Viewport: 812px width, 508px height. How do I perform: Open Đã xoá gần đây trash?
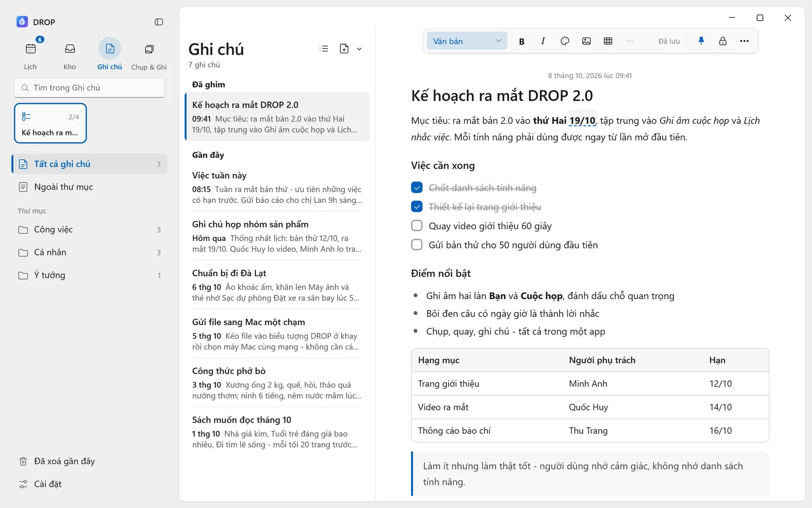coord(89,461)
